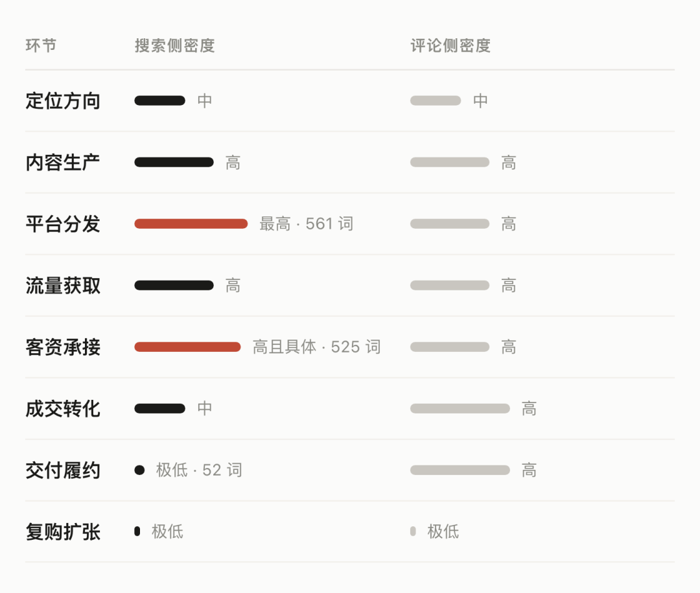The height and width of the screenshot is (593, 700).
Task: Click the red bar for 客资承接
Action: pyautogui.click(x=187, y=347)
